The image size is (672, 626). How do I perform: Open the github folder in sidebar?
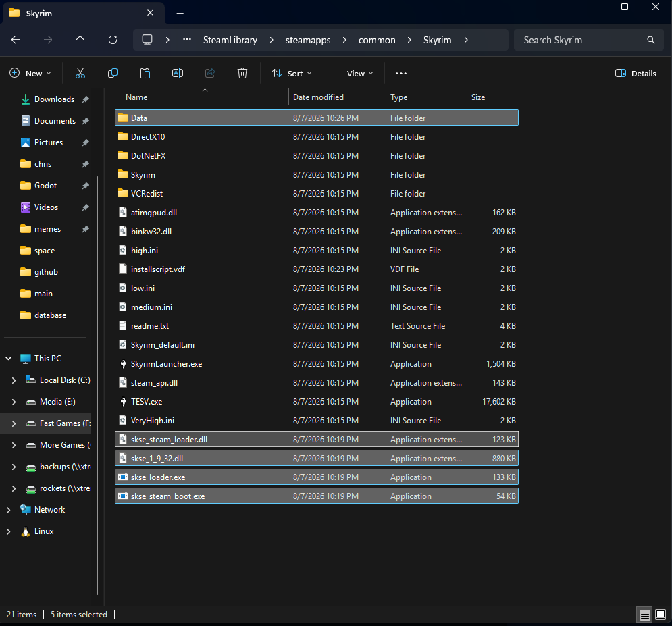click(46, 272)
